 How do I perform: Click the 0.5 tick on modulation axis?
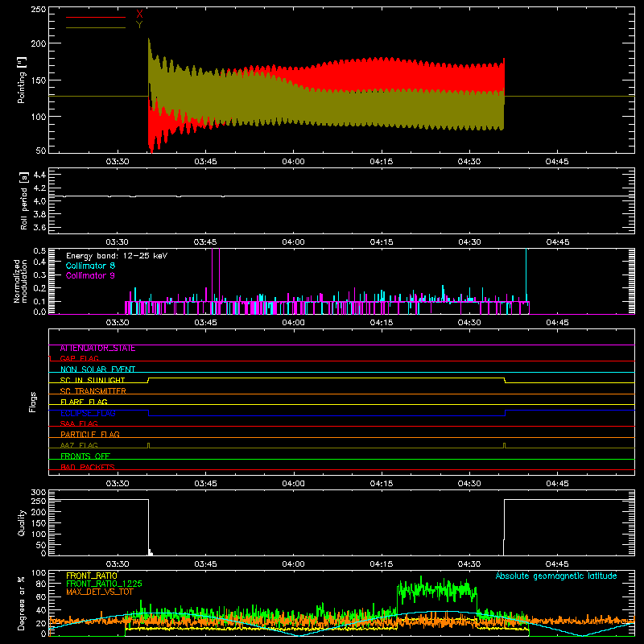click(39, 251)
